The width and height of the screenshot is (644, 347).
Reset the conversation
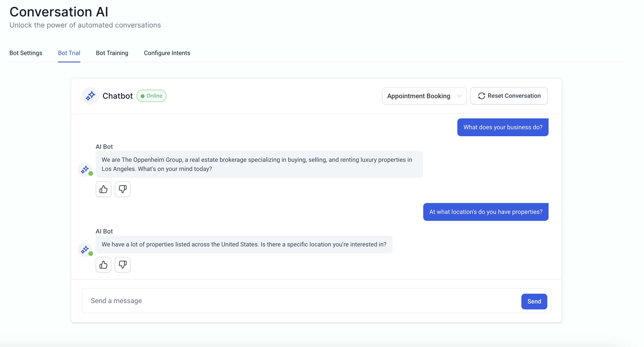509,96
